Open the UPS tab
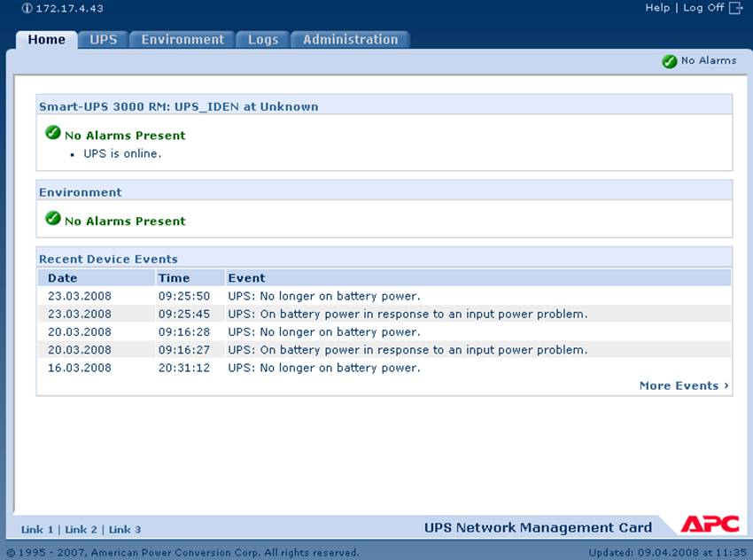 (x=104, y=39)
